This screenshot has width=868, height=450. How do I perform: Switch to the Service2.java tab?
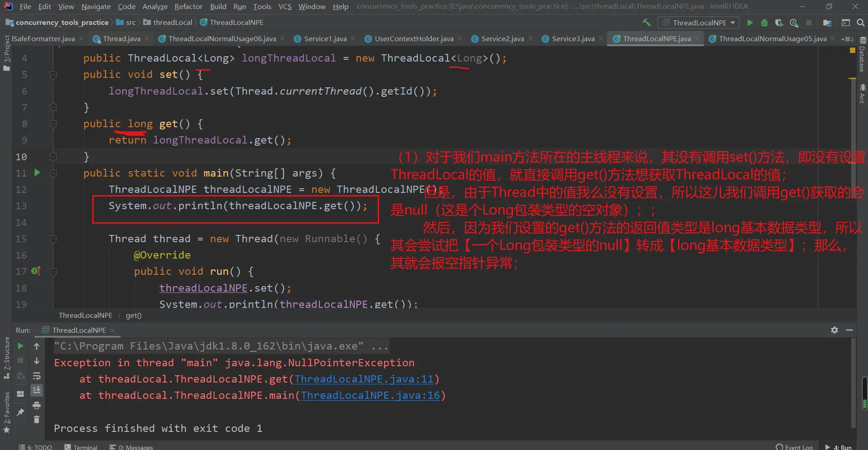click(502, 39)
